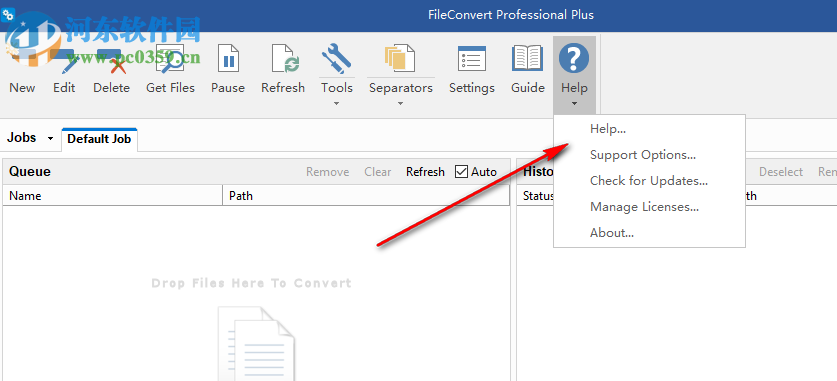Open the Guide book icon

point(527,59)
